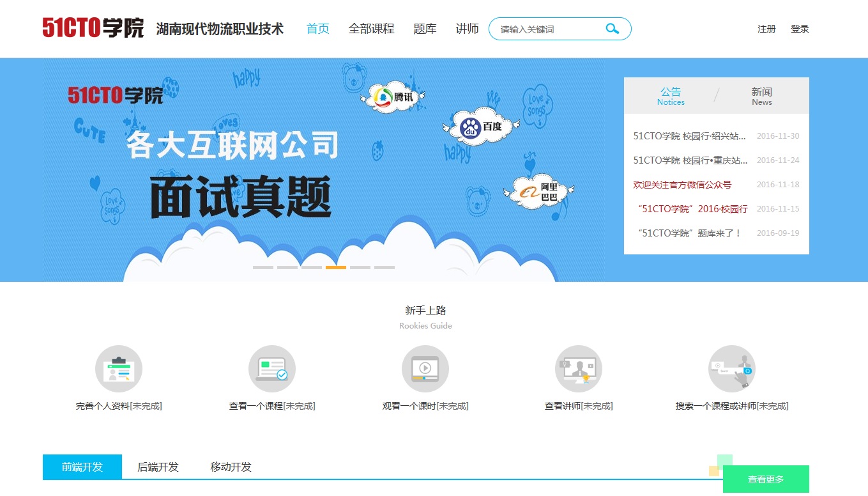Select the 查看讲师 guide icon
The image size is (868, 496).
tap(579, 369)
